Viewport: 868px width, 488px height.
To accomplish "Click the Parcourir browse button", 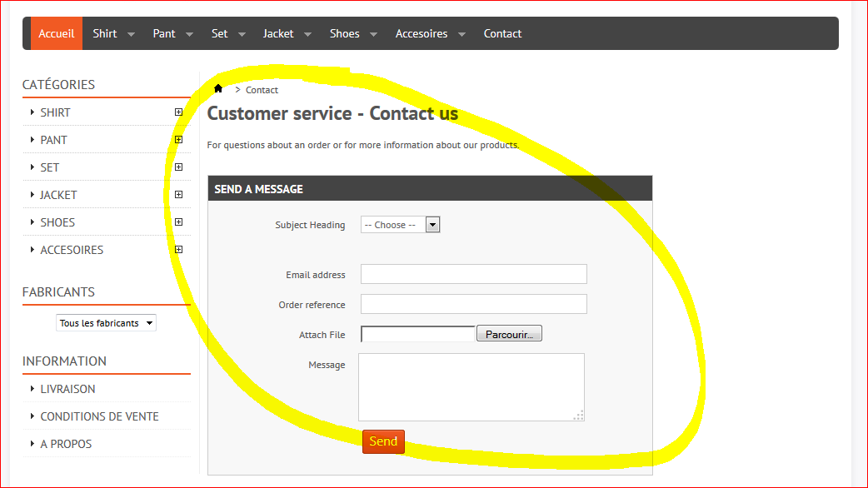I will [x=509, y=334].
